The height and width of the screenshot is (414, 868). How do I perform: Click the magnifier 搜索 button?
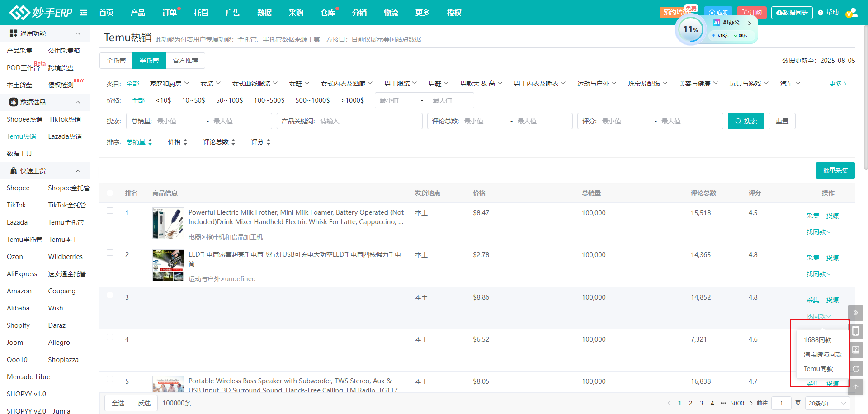coord(746,121)
